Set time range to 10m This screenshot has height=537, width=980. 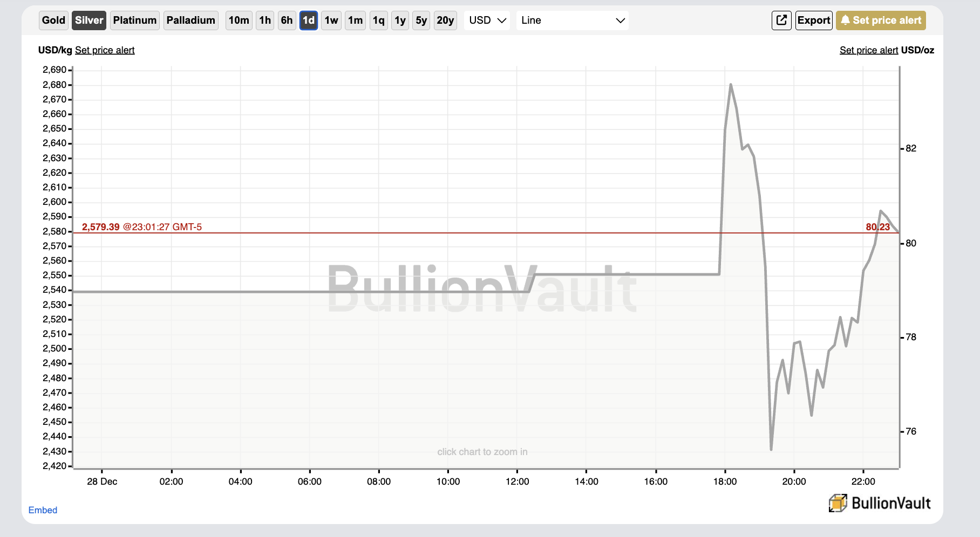tap(239, 20)
